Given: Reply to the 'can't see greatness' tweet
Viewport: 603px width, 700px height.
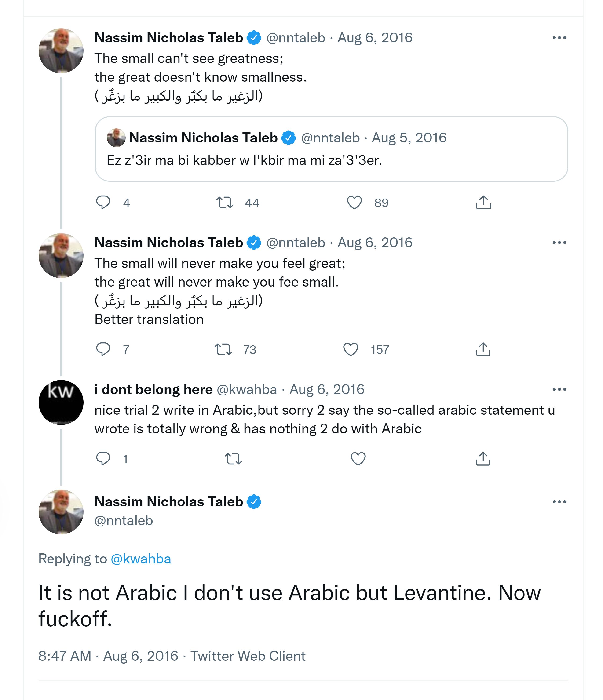Looking at the screenshot, I should pos(103,202).
